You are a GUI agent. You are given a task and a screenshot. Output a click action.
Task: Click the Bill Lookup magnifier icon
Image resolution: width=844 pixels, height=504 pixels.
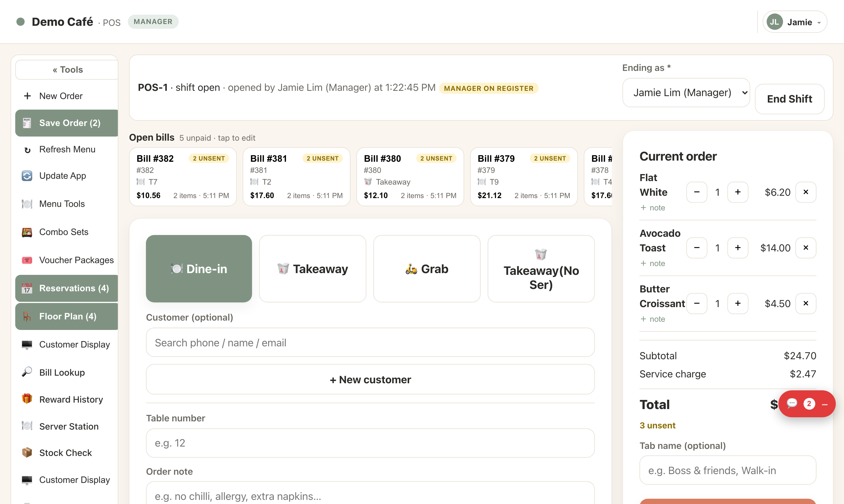pyautogui.click(x=27, y=372)
